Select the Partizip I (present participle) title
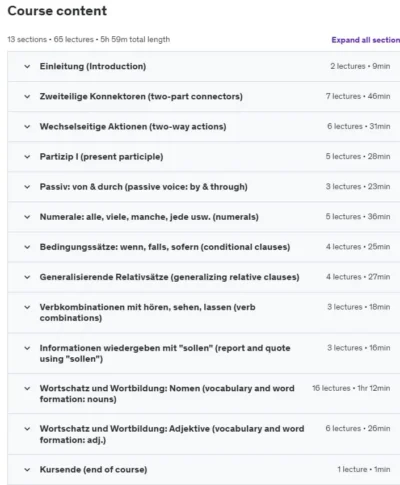 [x=101, y=157]
